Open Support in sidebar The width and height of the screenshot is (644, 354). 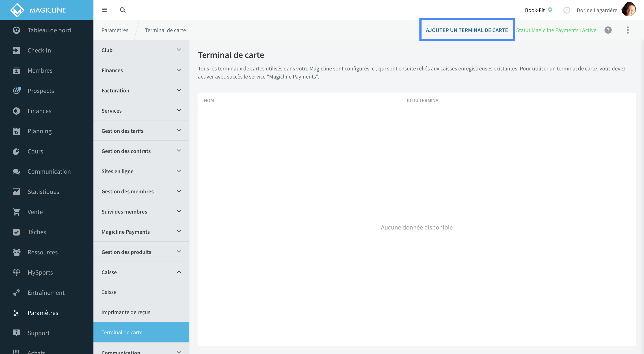click(39, 333)
